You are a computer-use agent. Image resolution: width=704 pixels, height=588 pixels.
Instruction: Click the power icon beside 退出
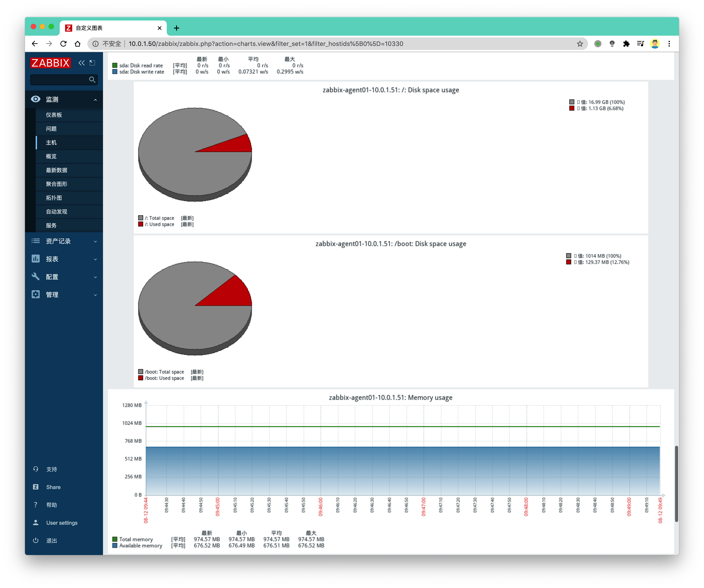35,540
